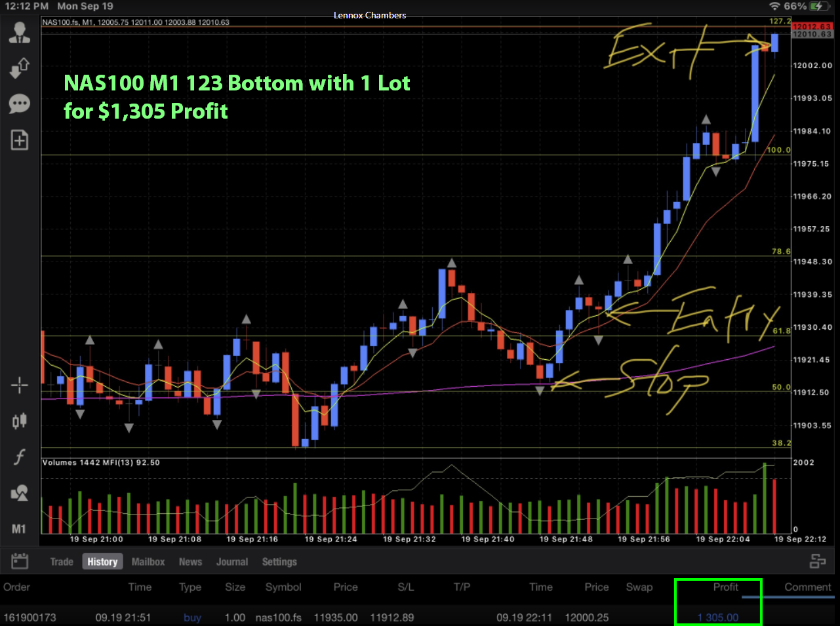
Task: Activate the crosshair tool
Action: (x=20, y=385)
